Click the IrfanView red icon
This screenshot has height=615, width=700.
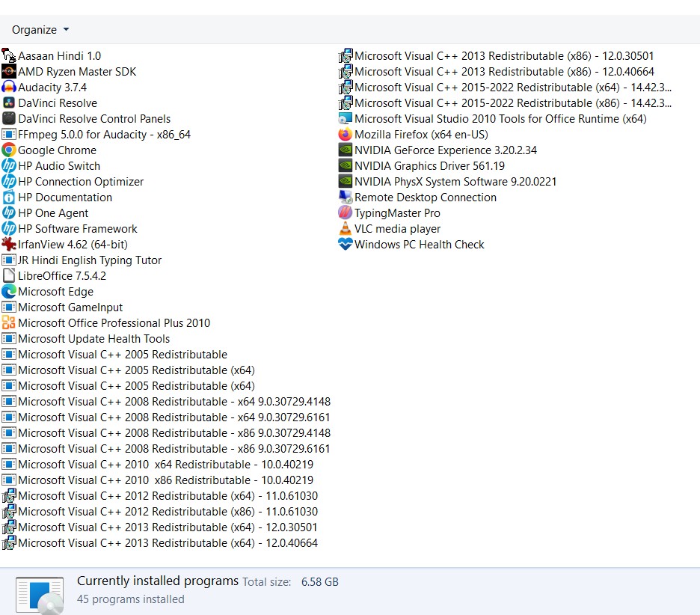pyautogui.click(x=9, y=245)
